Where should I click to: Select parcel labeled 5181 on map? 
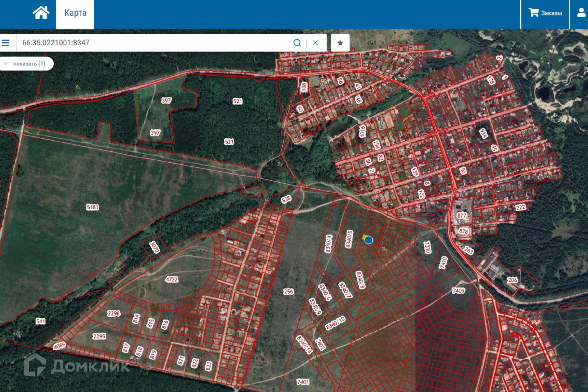(93, 207)
